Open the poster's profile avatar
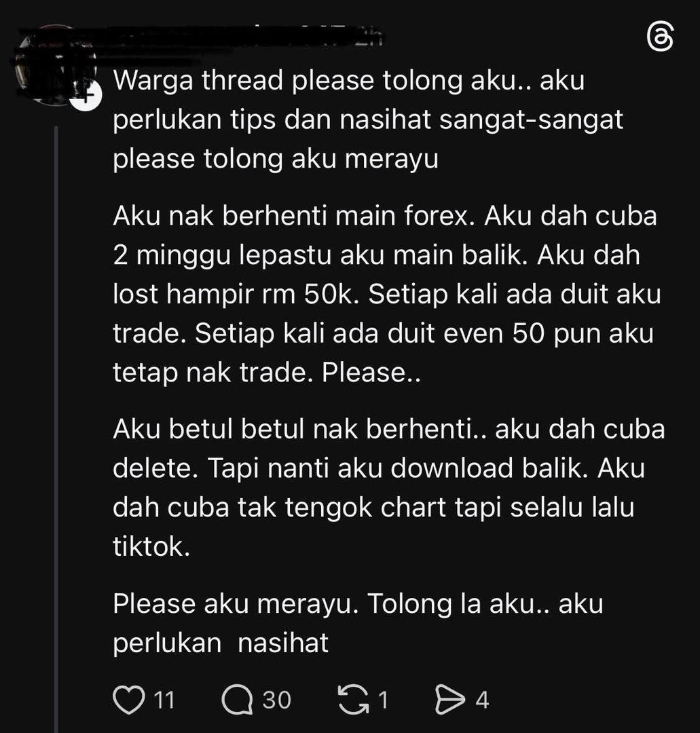 coord(55,65)
